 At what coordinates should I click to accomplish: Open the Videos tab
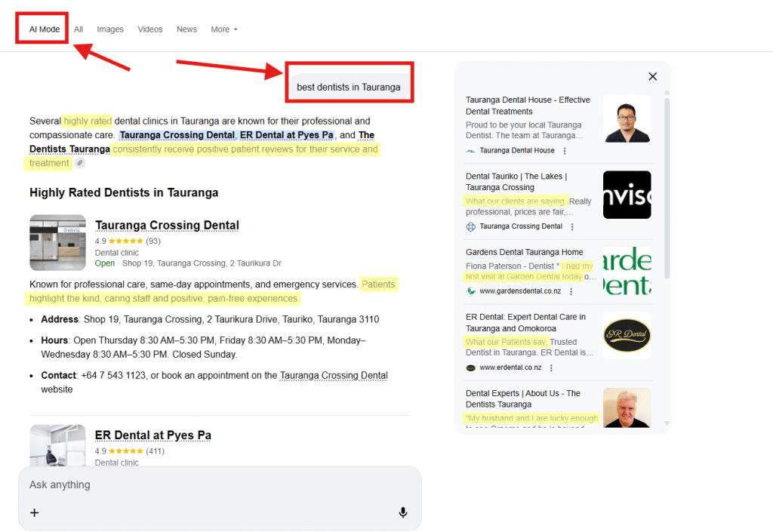150,29
